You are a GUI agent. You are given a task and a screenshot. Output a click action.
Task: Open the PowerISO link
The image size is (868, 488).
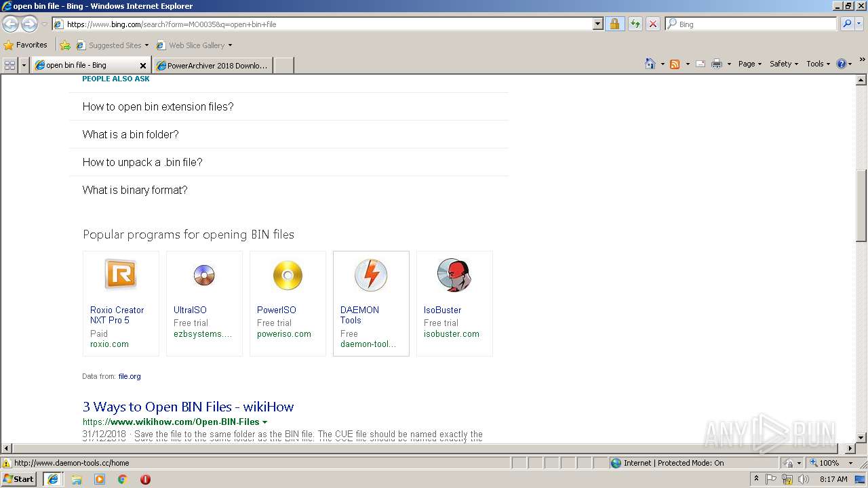(x=276, y=310)
